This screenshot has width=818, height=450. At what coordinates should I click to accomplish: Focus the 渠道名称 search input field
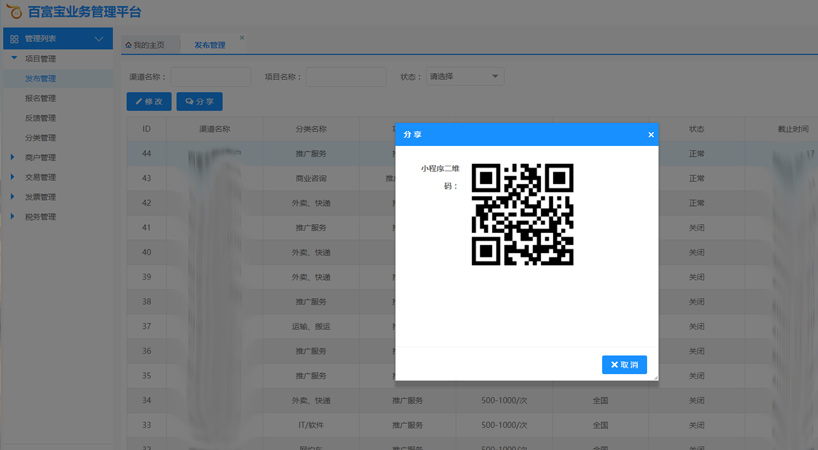click(x=210, y=77)
